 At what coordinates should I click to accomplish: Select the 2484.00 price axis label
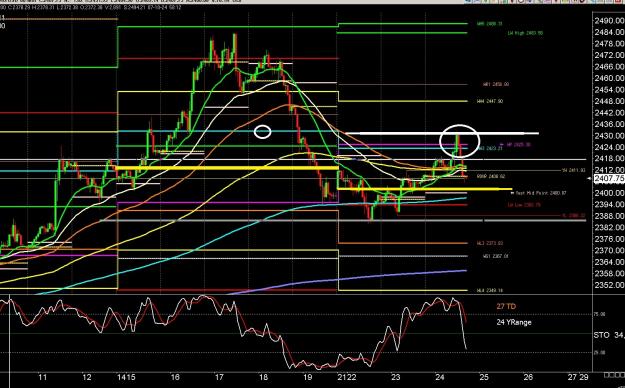(609, 32)
